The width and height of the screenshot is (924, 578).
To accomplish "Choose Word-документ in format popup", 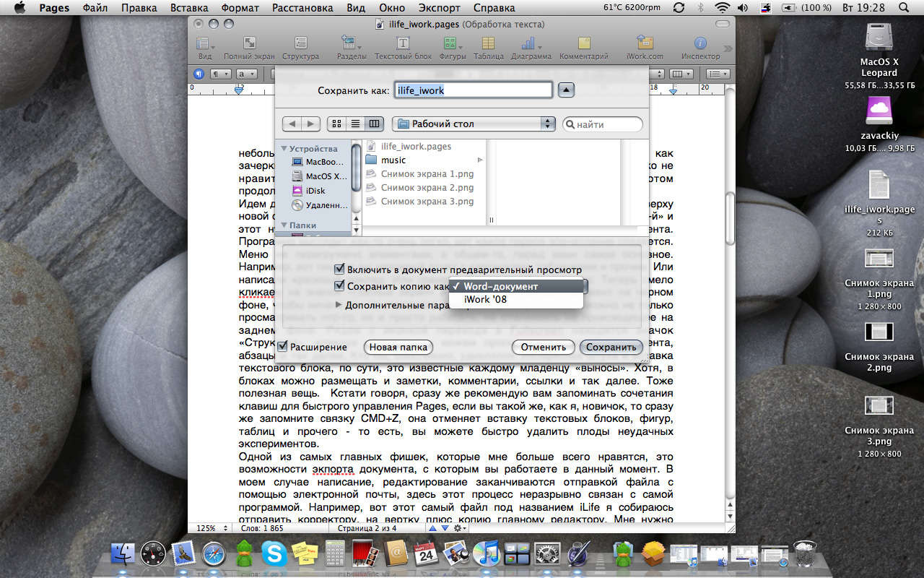I will [515, 286].
